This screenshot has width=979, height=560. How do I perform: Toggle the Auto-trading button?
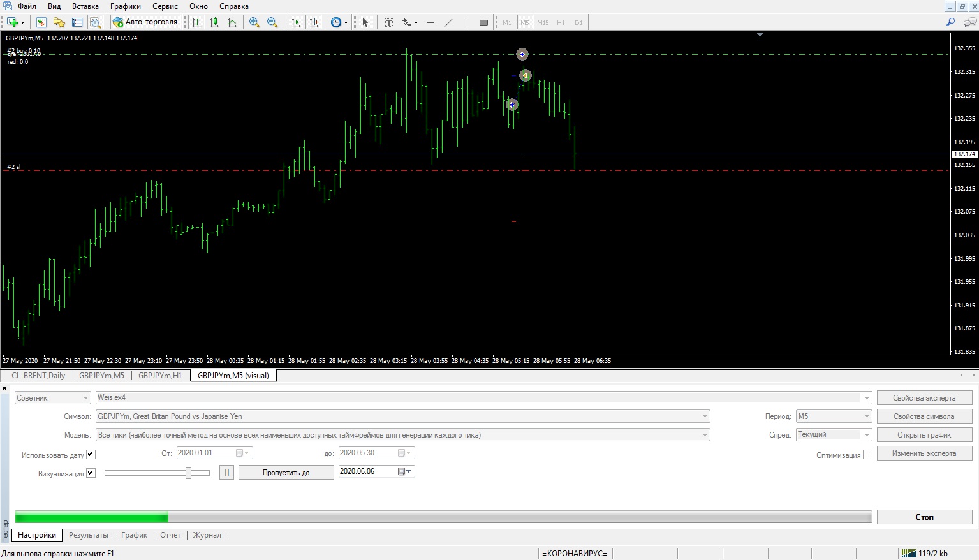click(x=145, y=22)
